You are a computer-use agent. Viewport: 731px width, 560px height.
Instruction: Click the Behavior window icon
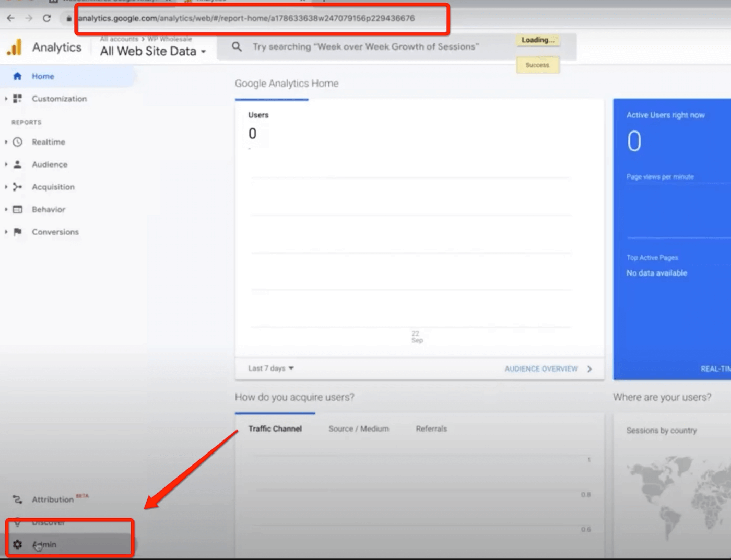coord(17,209)
